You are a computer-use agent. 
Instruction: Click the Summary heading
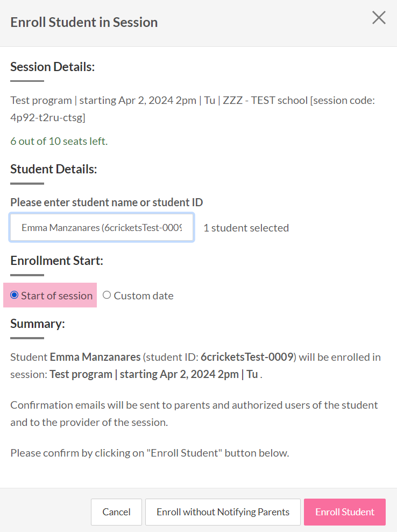click(x=37, y=323)
